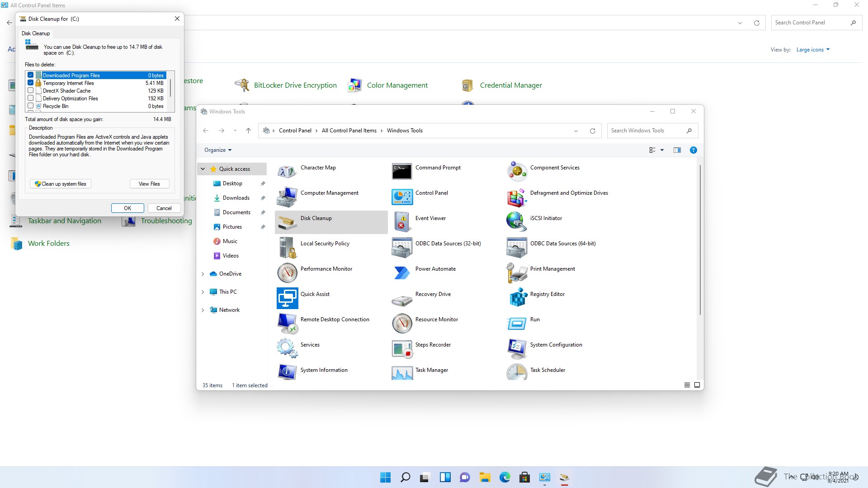Open Local Security Policy icon
Screen dimensions: 868x488
point(287,248)
